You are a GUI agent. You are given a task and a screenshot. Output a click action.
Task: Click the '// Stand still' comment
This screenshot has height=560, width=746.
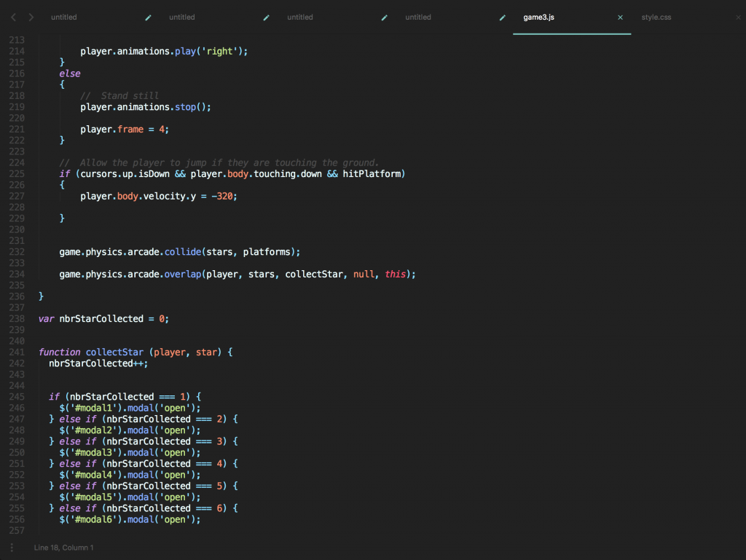coord(119,96)
